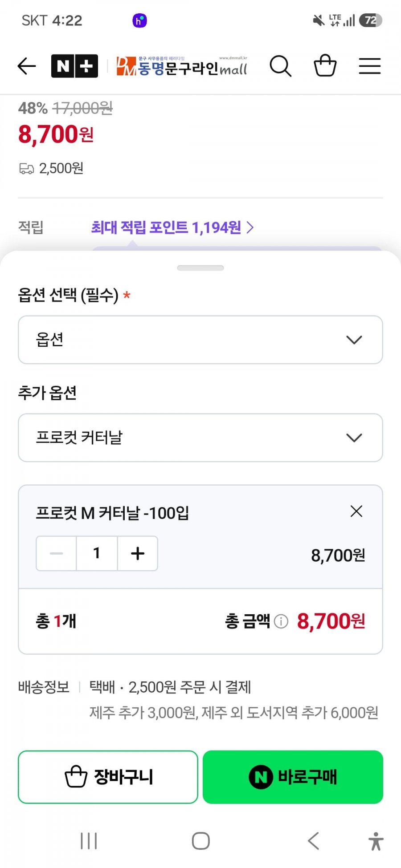The height and width of the screenshot is (868, 401).
Task: Open the 동명문구라인 mall store logo
Action: click(182, 66)
